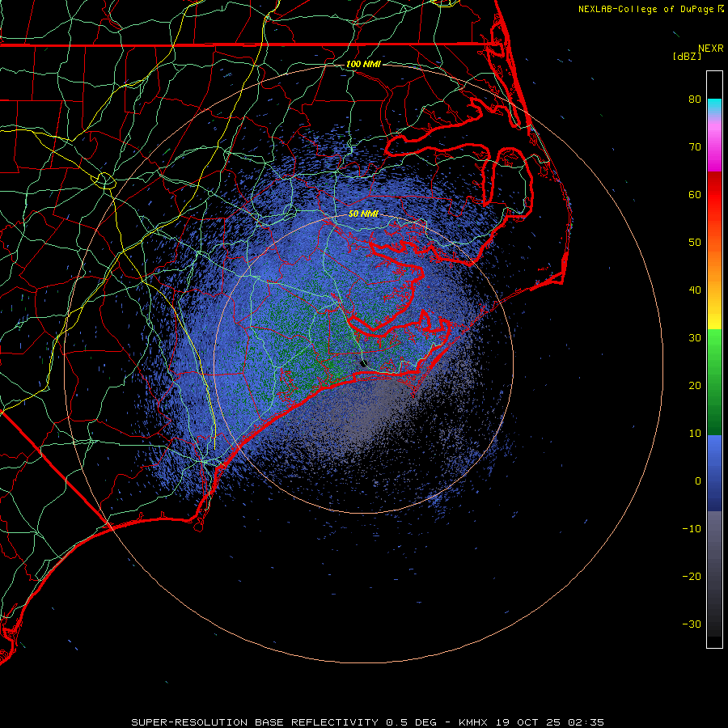Click the [dBZ] unit label

(x=687, y=57)
